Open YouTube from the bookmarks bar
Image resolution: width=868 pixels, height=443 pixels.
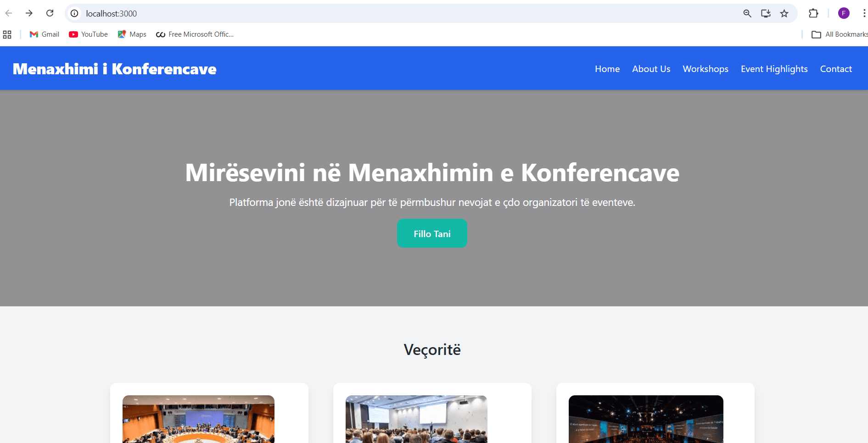point(88,34)
